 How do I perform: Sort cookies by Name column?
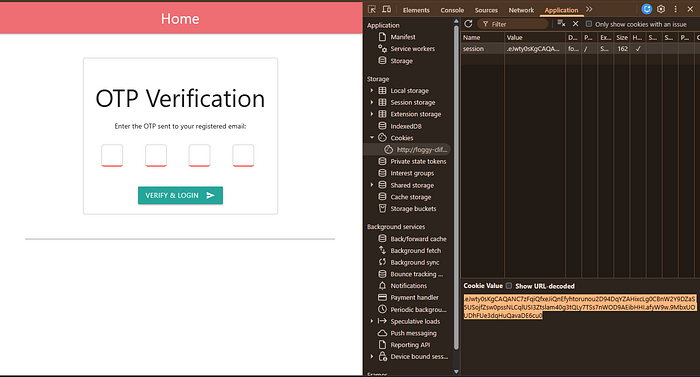click(483, 38)
